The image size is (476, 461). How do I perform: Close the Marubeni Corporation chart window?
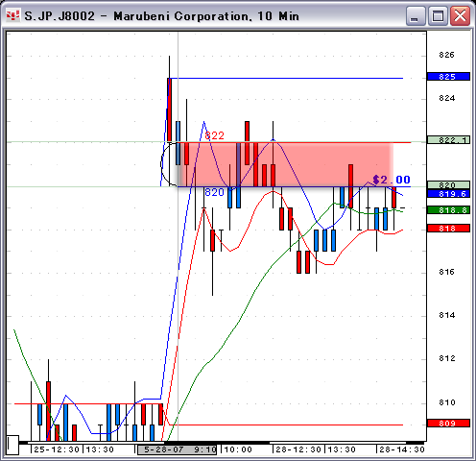tap(460, 15)
